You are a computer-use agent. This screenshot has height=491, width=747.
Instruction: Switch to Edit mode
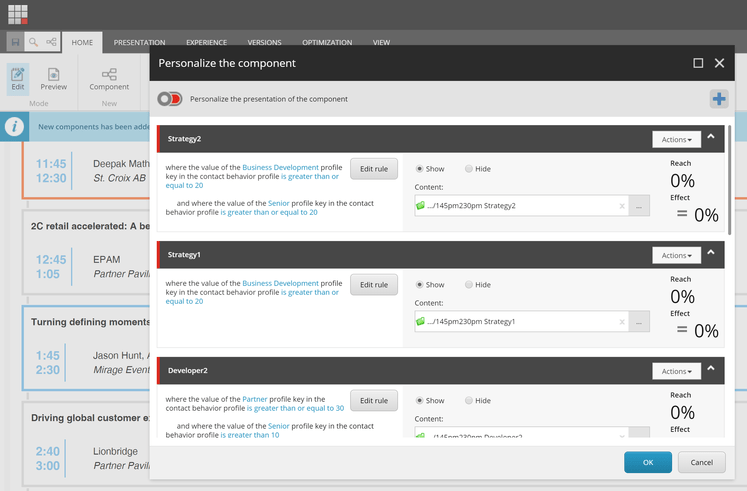18,79
